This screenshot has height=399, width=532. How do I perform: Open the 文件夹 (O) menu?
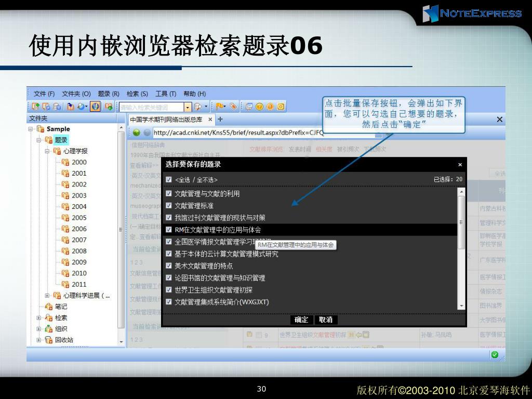pos(76,94)
